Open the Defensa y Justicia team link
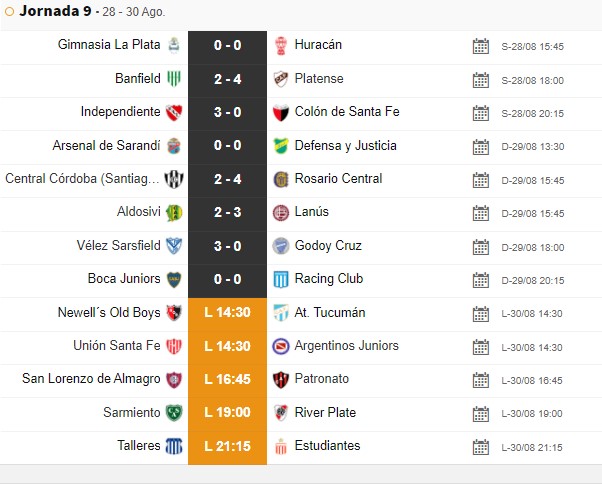This screenshot has height=484, width=602. [345, 145]
